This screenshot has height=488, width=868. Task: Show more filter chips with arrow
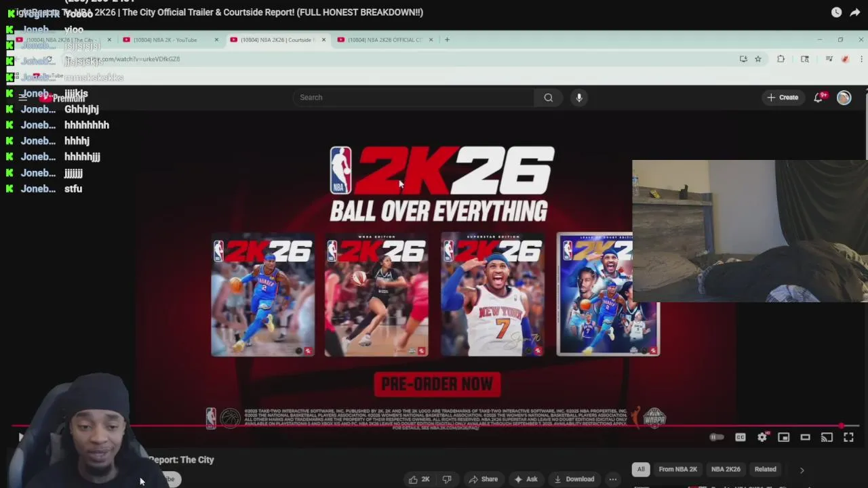[802, 470]
